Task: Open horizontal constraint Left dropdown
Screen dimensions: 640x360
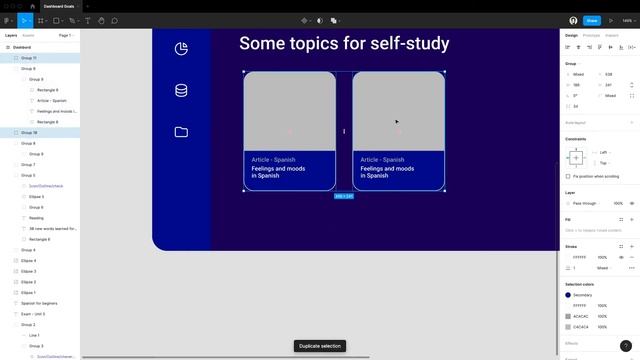Action: tap(605, 152)
